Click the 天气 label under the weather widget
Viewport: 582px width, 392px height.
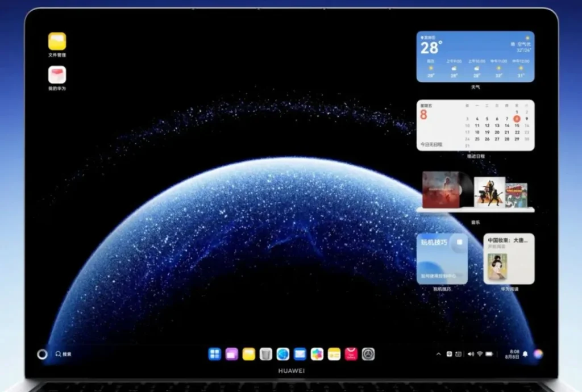click(x=476, y=87)
